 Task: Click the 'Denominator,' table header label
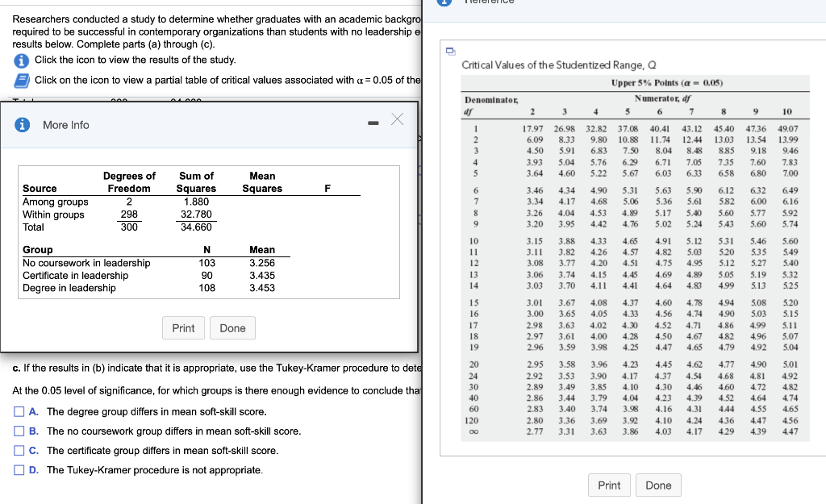[491, 100]
